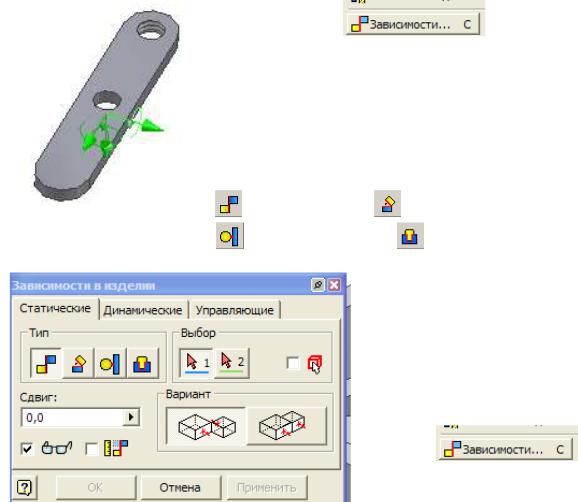Click the help question mark icon
This screenshot has height=502, width=578.
click(x=25, y=488)
